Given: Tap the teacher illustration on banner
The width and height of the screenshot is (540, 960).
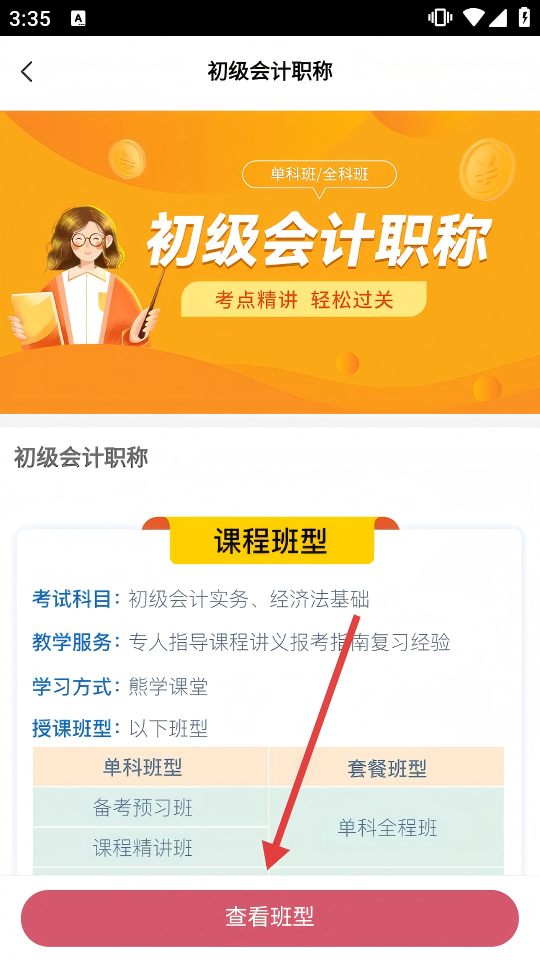Looking at the screenshot, I should click(88, 277).
